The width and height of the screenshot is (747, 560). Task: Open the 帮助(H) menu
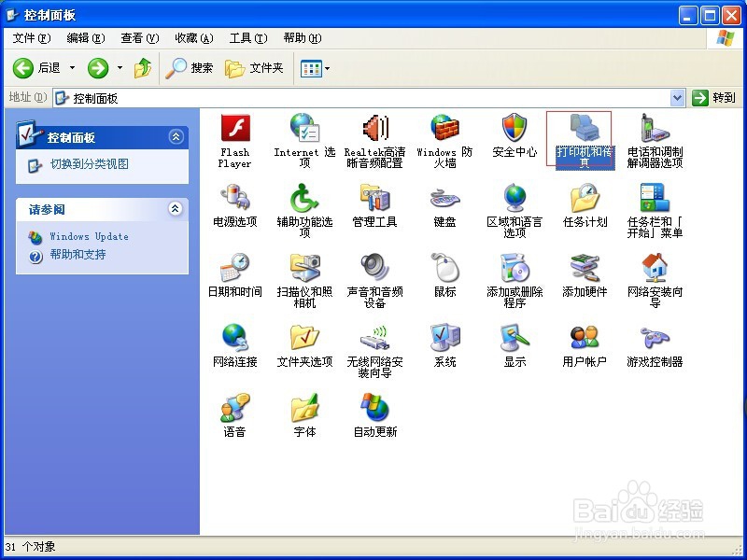point(302,38)
